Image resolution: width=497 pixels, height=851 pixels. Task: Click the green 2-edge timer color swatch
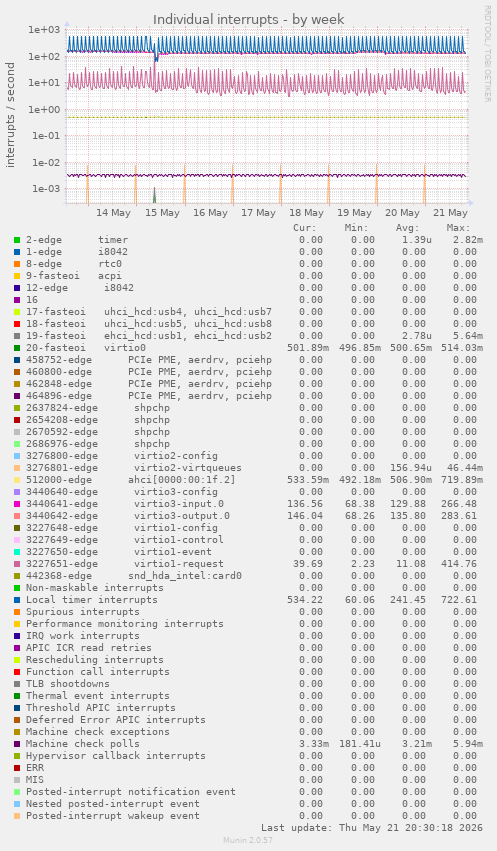[17, 240]
